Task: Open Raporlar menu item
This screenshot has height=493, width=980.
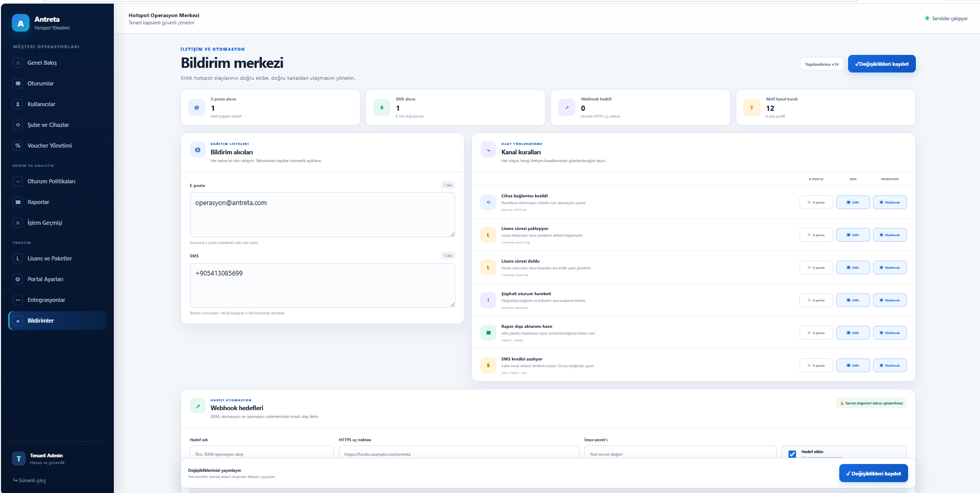Action: pos(57,202)
